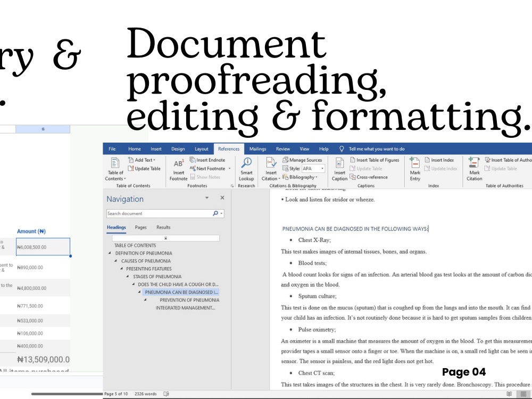Click Insert Index

tap(439, 160)
